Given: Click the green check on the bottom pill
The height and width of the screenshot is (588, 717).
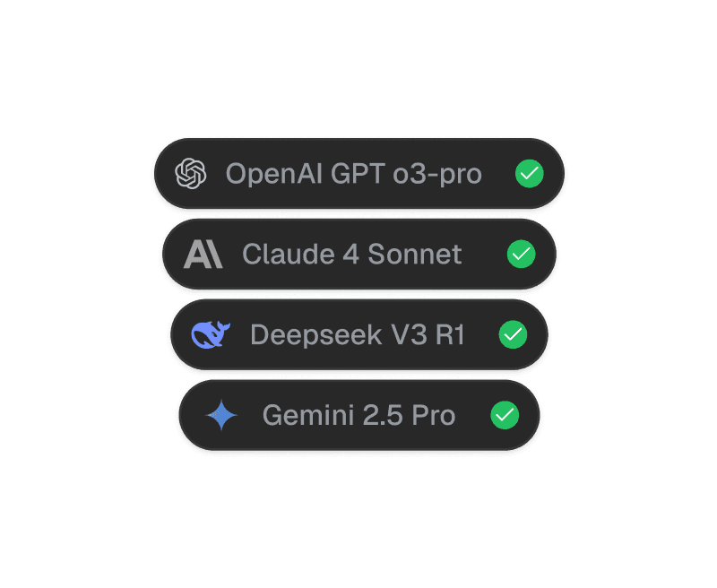Looking at the screenshot, I should tap(505, 416).
